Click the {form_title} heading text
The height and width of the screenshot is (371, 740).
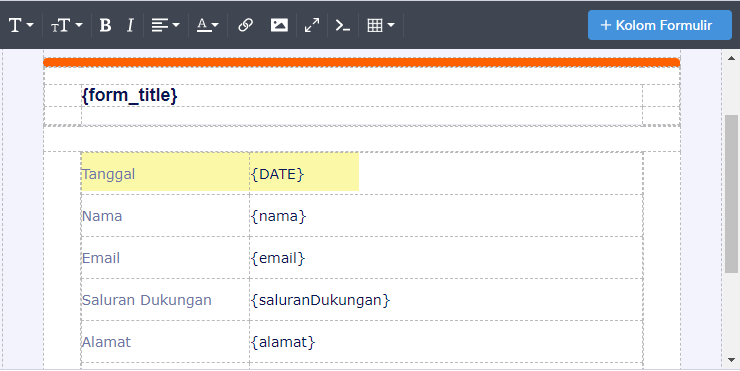tap(129, 95)
